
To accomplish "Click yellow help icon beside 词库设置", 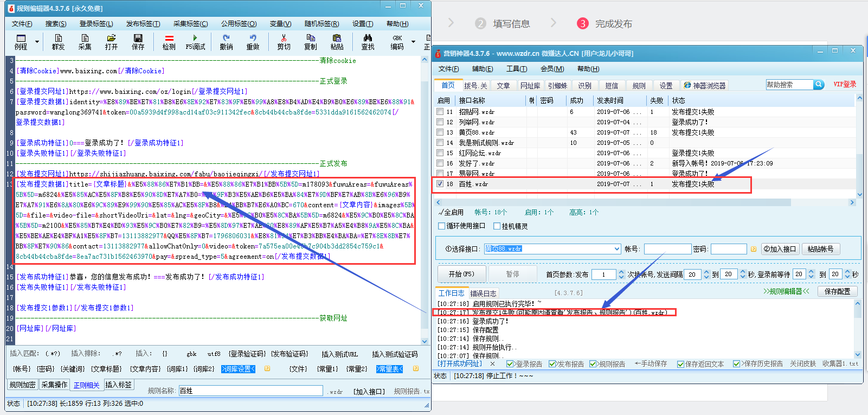I will tap(267, 368).
